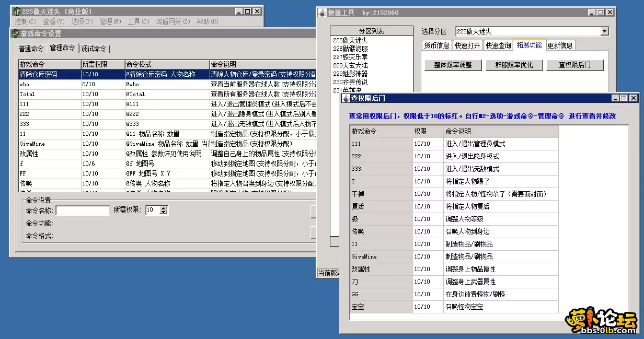The image size is (644, 339).
Task: Switch to the 更新信息 tab
Action: [x=560, y=45]
